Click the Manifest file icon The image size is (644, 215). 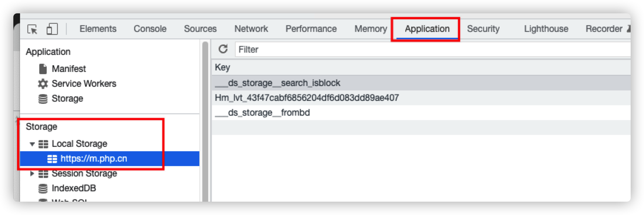43,69
